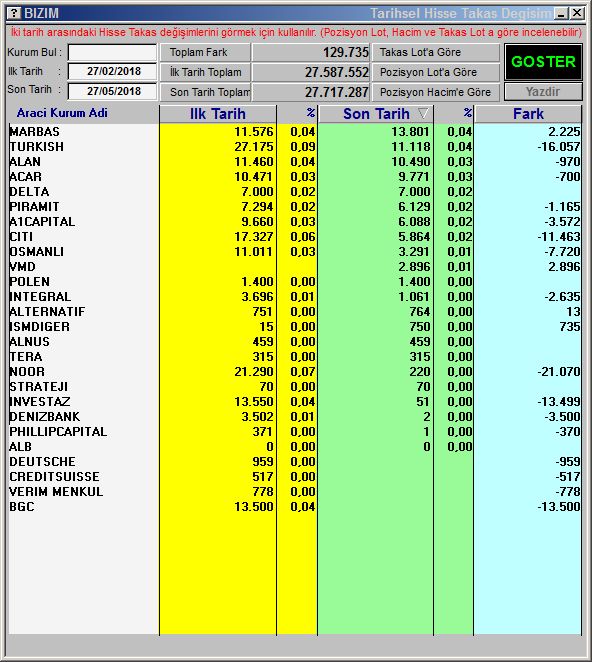Select Takas Lot'a Göre option
This screenshot has height=662, width=592.
coord(436,52)
